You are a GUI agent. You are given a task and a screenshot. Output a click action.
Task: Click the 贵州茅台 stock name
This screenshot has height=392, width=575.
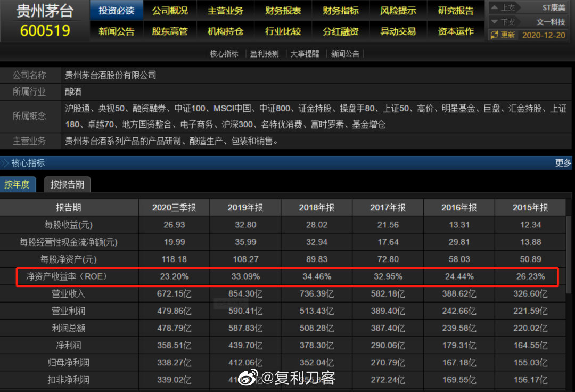tap(45, 11)
